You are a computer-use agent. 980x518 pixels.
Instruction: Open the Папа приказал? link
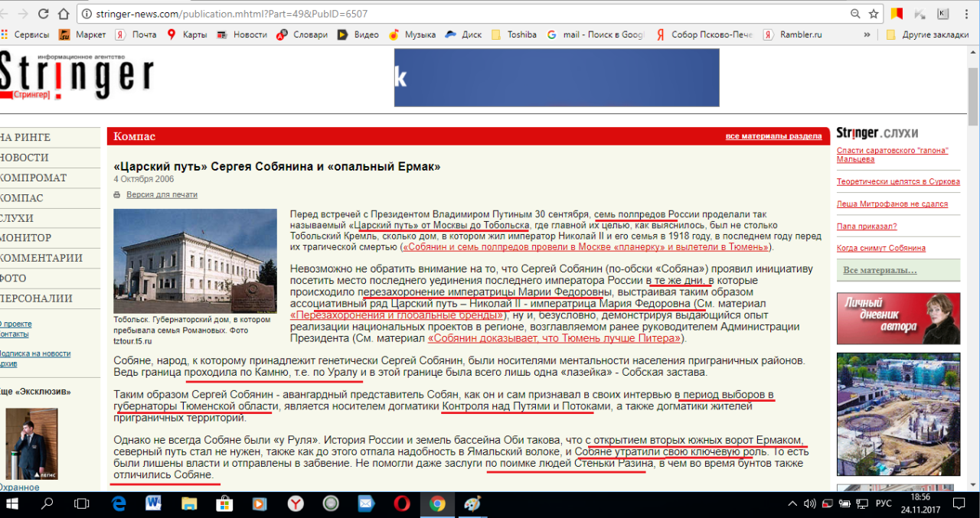pos(867,226)
